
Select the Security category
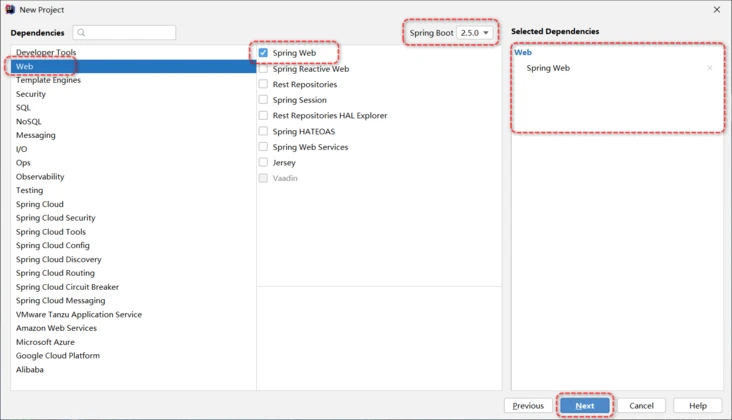pyautogui.click(x=134, y=94)
